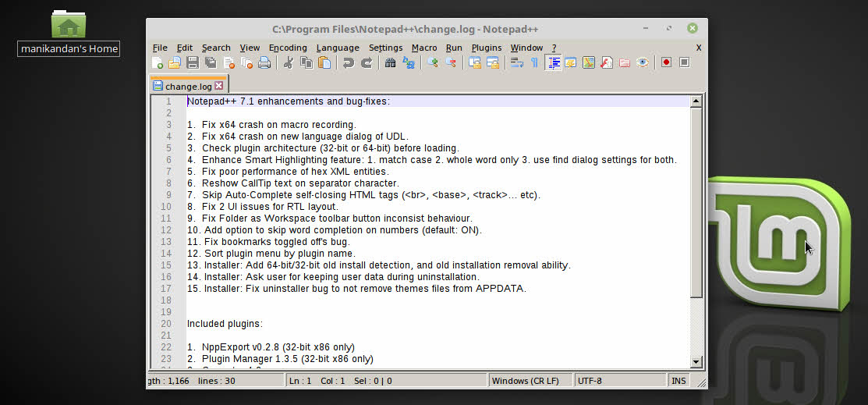The height and width of the screenshot is (405, 868).
Task: Open the manikandan's Home desktop folder
Action: 69,34
